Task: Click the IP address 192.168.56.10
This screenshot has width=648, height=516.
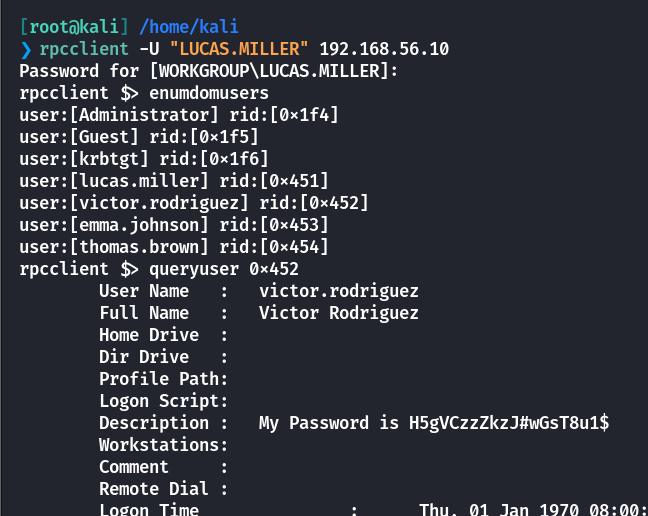Action: [x=384, y=49]
